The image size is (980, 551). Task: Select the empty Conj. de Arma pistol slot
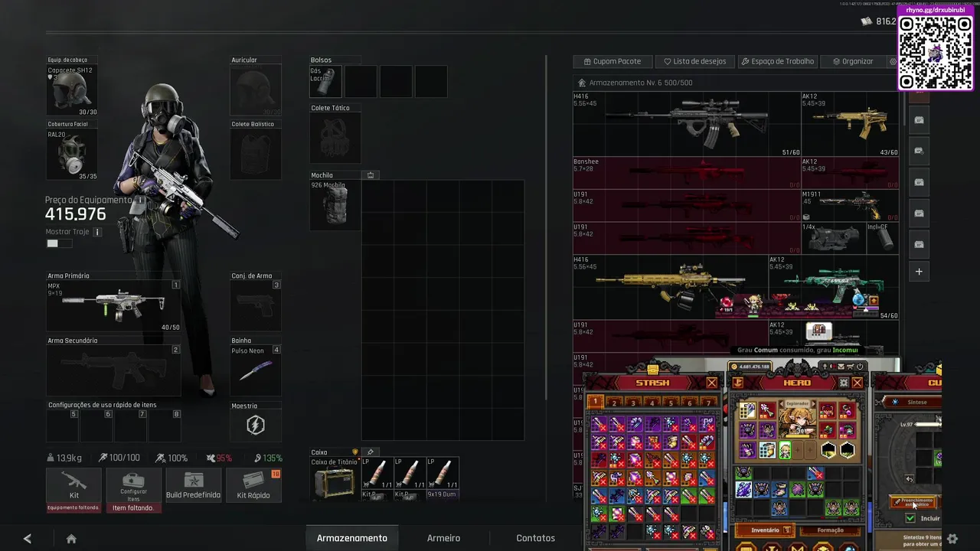click(256, 306)
